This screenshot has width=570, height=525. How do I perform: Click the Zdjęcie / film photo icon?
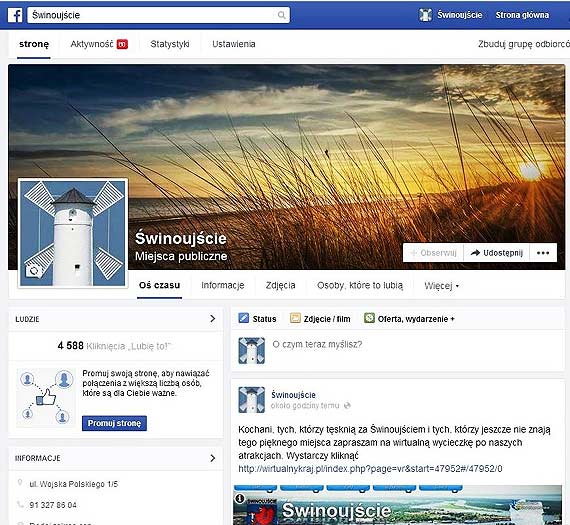point(295,318)
